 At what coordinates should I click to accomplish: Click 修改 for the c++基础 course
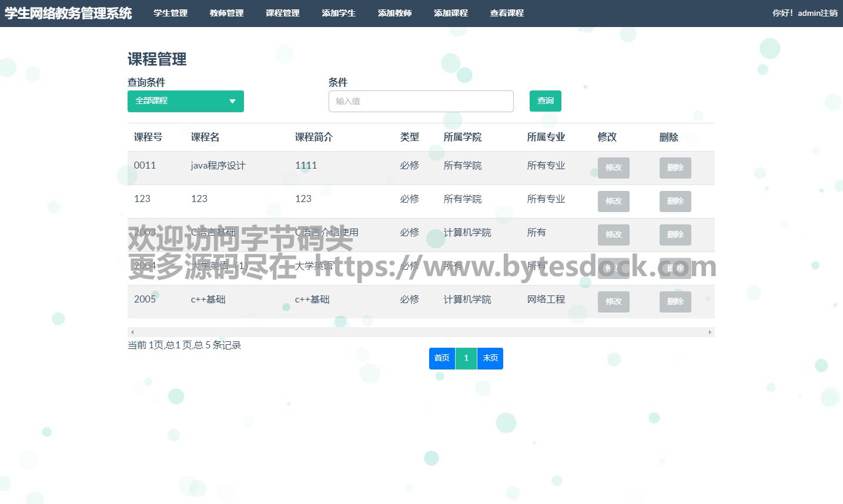613,302
